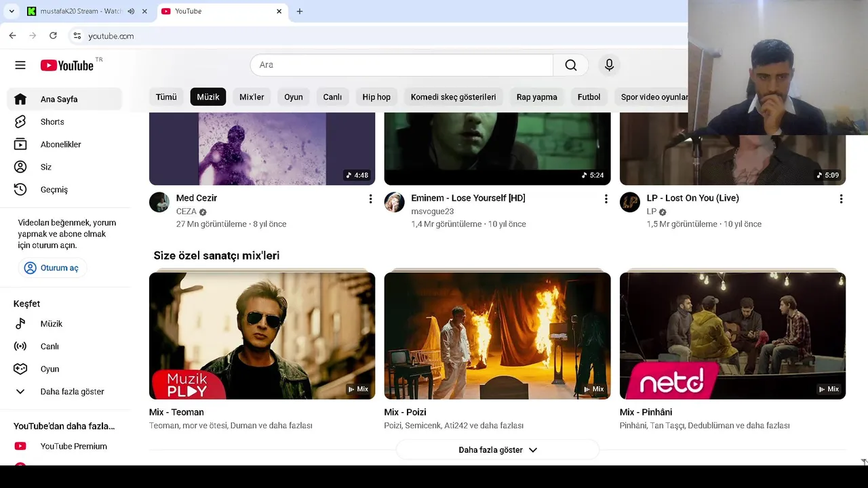The height and width of the screenshot is (488, 868).
Task: Reload the page
Action: 53,36
